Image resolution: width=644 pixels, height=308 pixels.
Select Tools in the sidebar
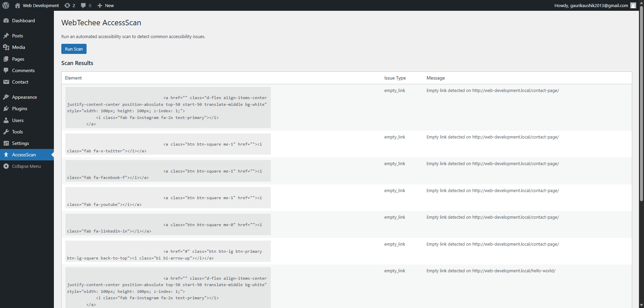point(27,132)
